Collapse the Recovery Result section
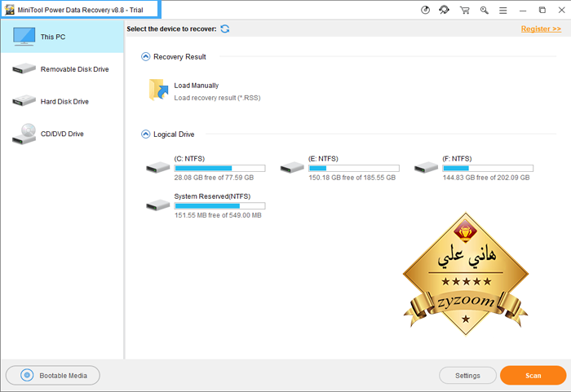This screenshot has width=571, height=392. 146,57
